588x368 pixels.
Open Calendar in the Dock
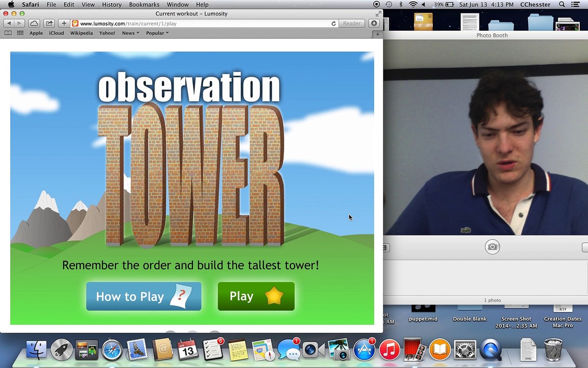tap(187, 350)
